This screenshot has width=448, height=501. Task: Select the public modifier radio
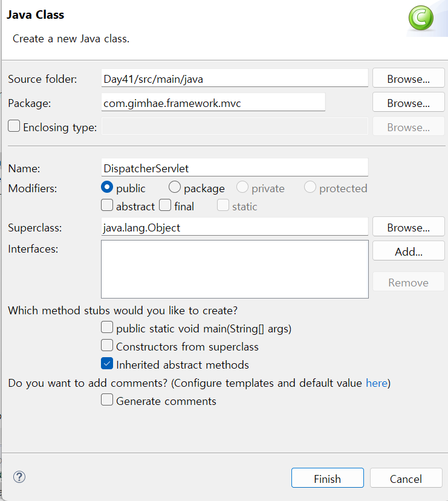(107, 187)
